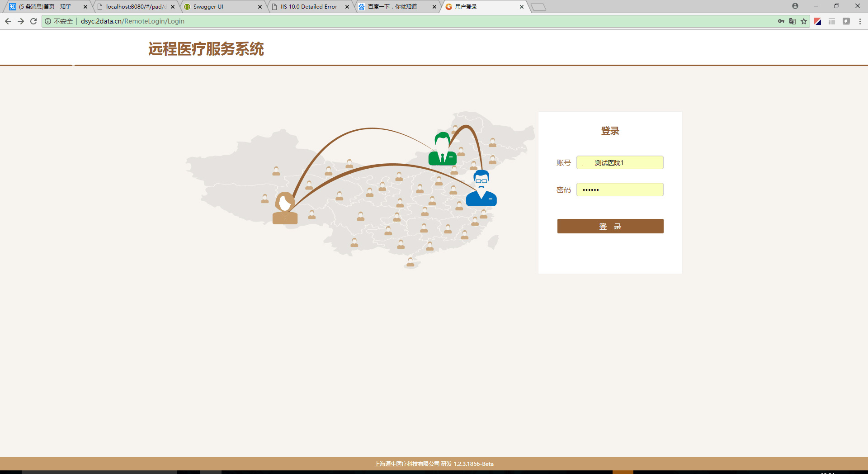Open the Chrome three-dot menu

[860, 21]
